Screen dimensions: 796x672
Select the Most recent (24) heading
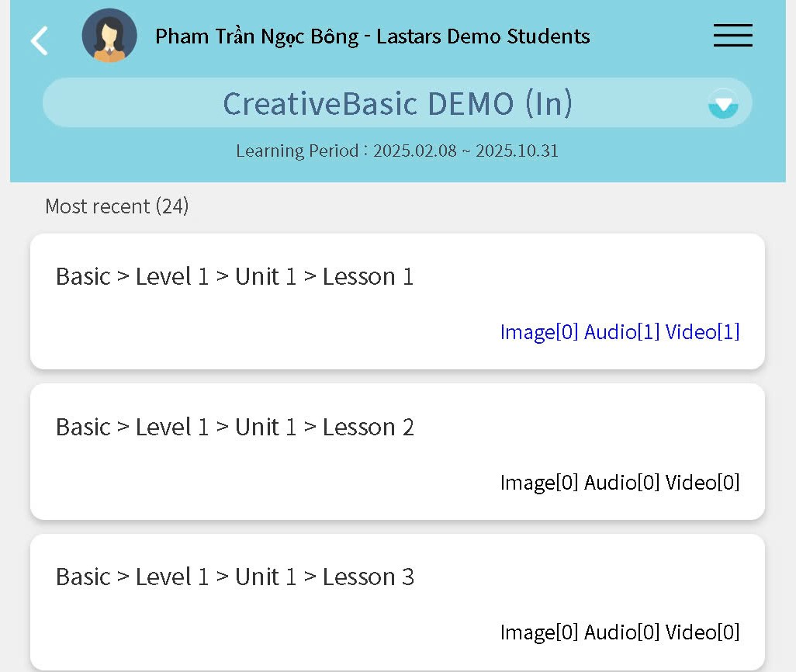(x=117, y=206)
